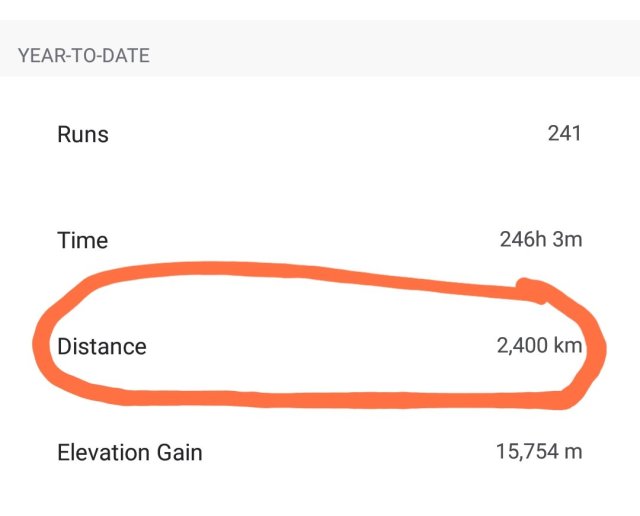This screenshot has width=640, height=516.
Task: Click the word Gain in Elevation Gain
Action: [180, 452]
